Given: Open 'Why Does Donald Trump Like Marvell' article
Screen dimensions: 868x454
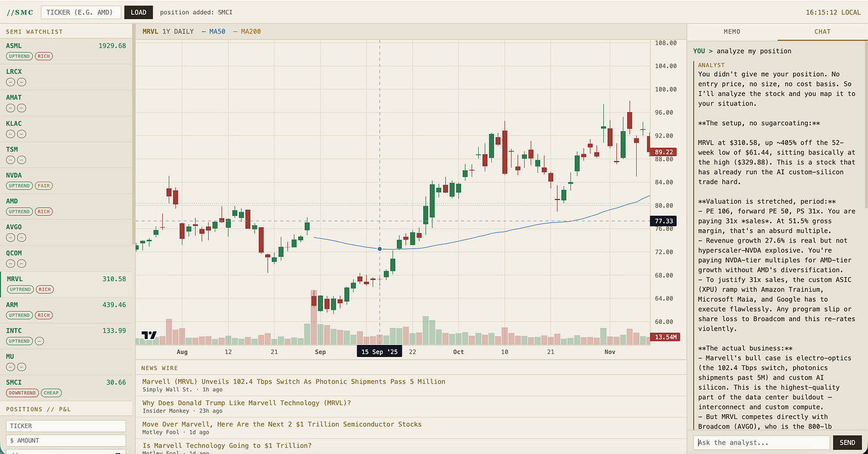Looking at the screenshot, I should click(247, 403).
